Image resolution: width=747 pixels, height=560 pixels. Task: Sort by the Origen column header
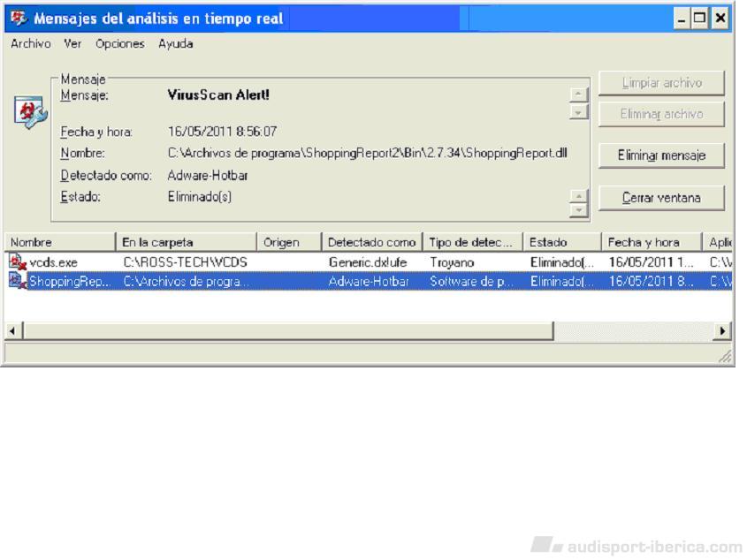289,242
